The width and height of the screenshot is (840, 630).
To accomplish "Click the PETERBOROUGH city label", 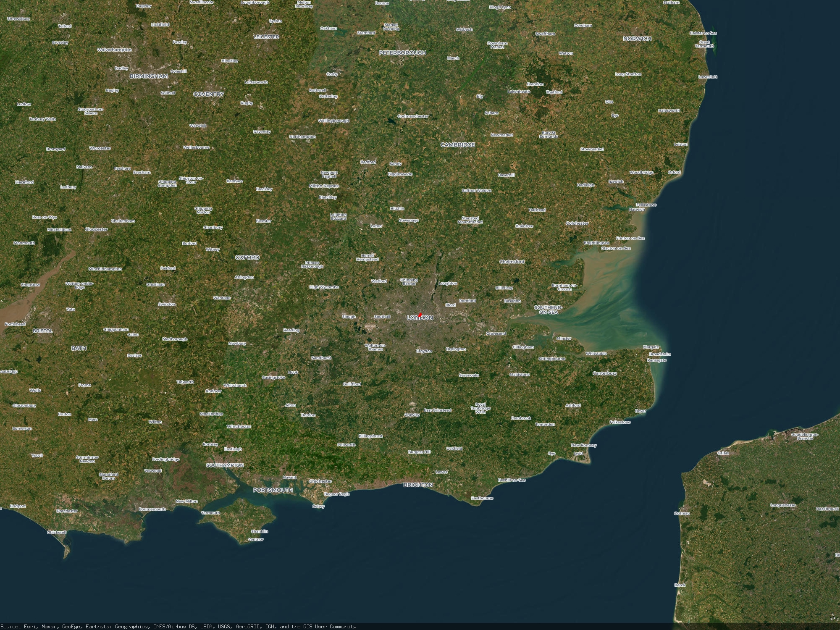I will (402, 53).
